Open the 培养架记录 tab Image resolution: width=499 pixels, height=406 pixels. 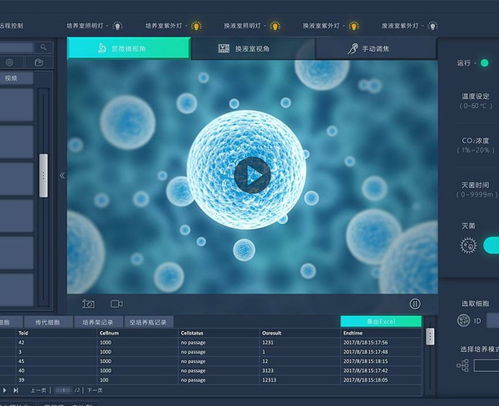(98, 322)
